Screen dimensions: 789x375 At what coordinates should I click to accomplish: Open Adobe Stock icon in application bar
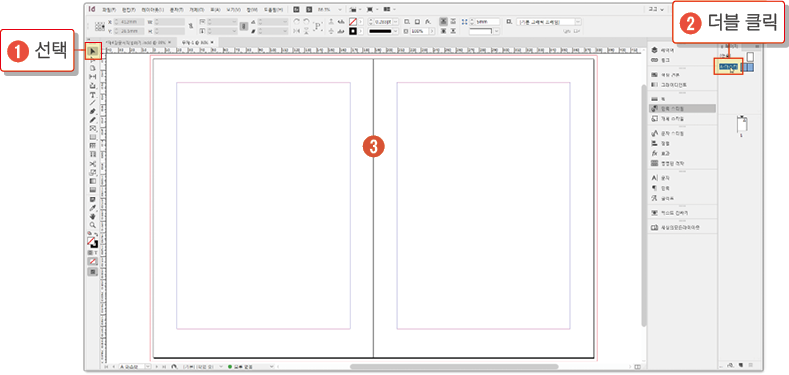(x=309, y=9)
